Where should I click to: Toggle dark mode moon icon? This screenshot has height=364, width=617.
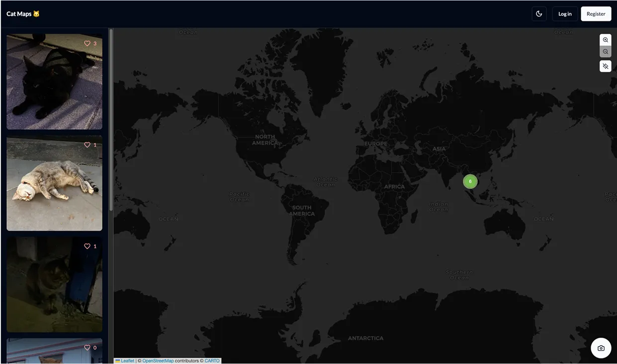pos(539,14)
